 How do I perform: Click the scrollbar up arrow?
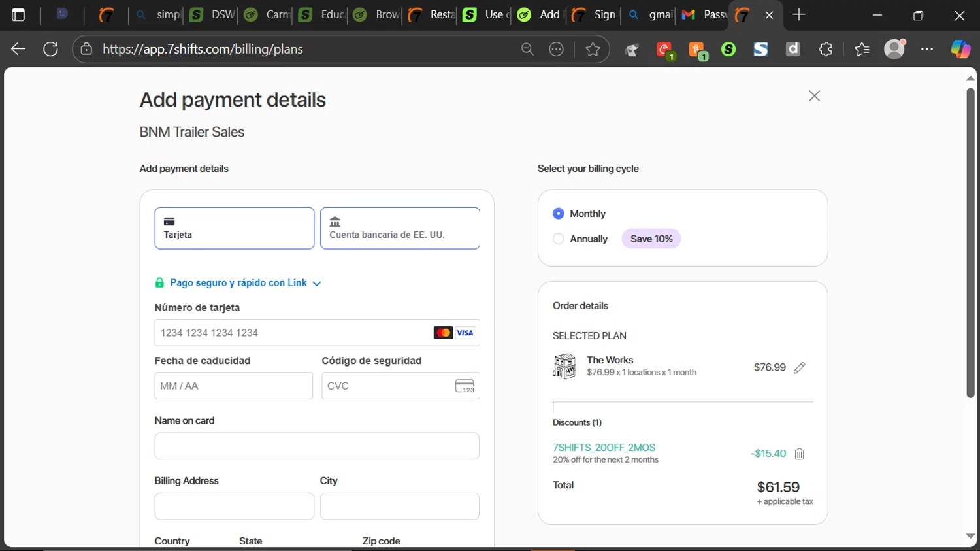(x=970, y=78)
